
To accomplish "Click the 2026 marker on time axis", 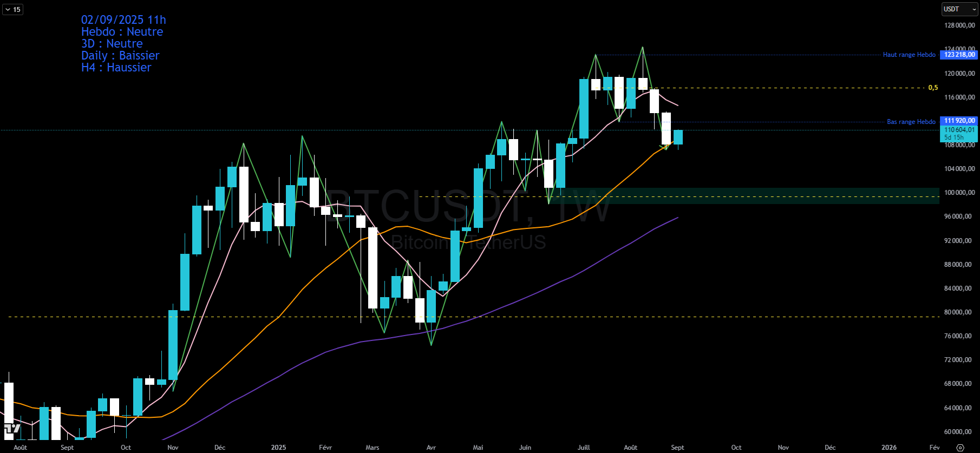I will tap(888, 448).
